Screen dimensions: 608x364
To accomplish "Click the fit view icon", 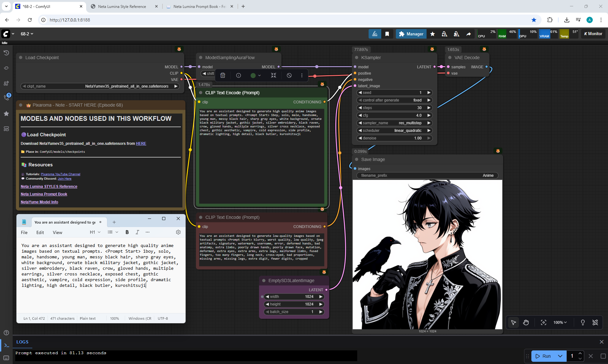I will 543,322.
